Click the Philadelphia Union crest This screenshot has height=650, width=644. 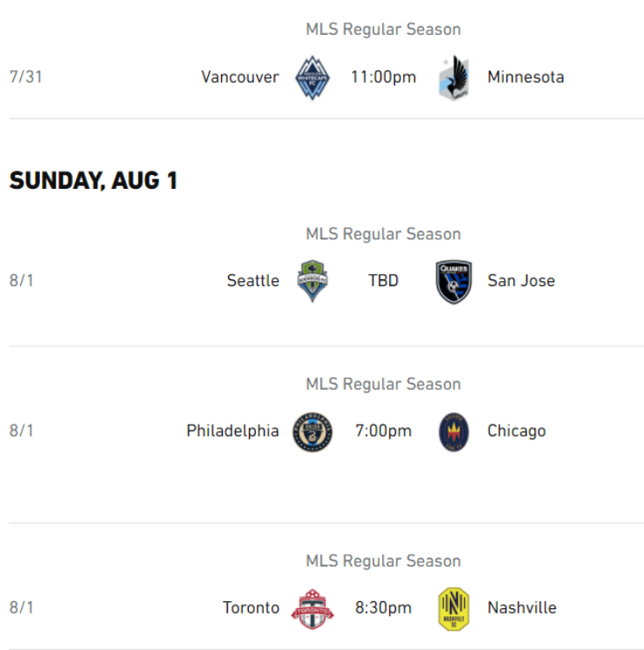[x=312, y=432]
